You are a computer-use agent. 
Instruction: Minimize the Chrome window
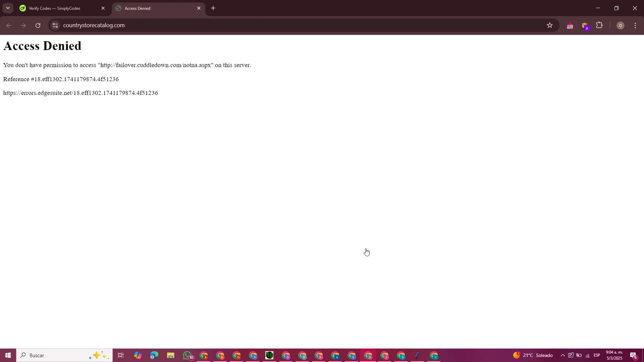598,8
